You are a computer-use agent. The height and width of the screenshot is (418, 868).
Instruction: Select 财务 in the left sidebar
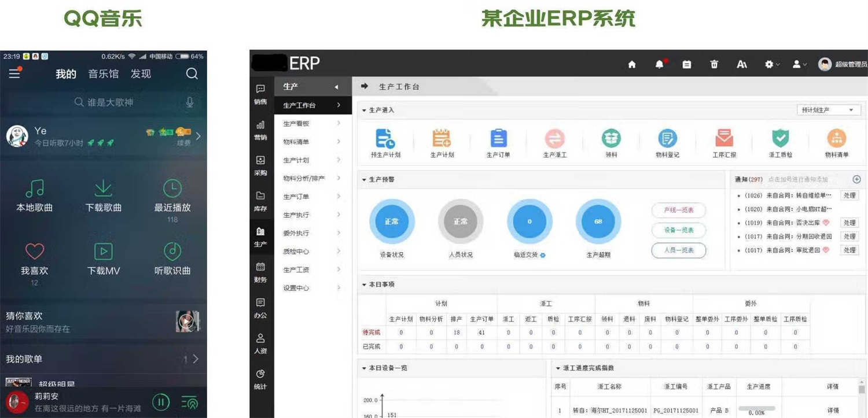(260, 272)
